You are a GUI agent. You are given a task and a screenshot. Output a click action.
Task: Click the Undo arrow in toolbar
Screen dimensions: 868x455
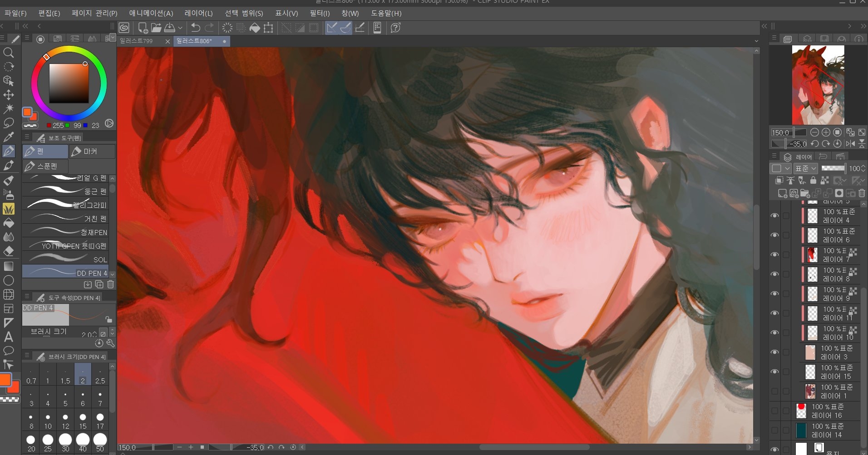click(195, 28)
